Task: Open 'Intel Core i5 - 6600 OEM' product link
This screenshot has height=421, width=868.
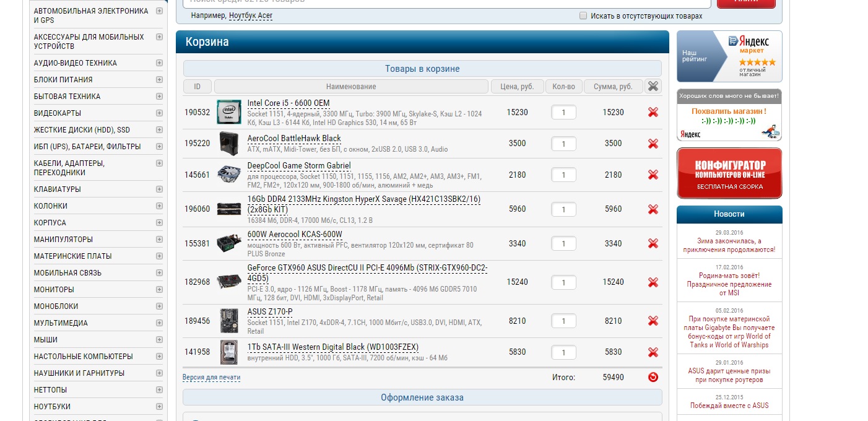Action: (x=289, y=103)
